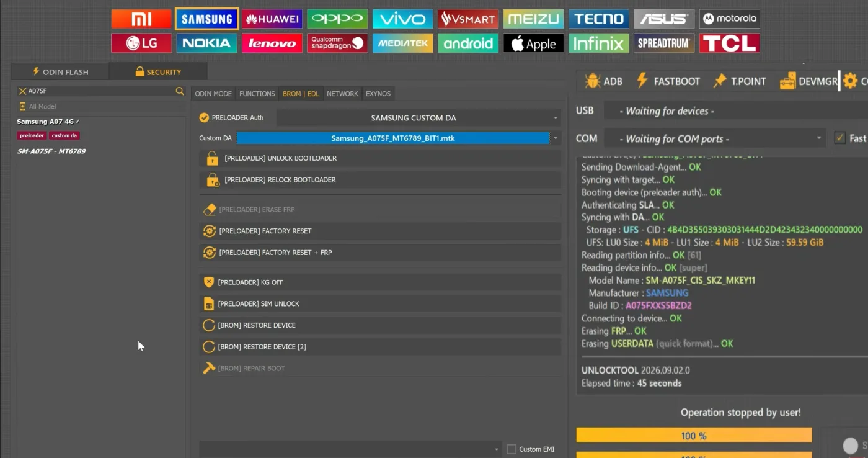The height and width of the screenshot is (458, 868).
Task: Enable the Custom EMI checkbox
Action: point(511,449)
